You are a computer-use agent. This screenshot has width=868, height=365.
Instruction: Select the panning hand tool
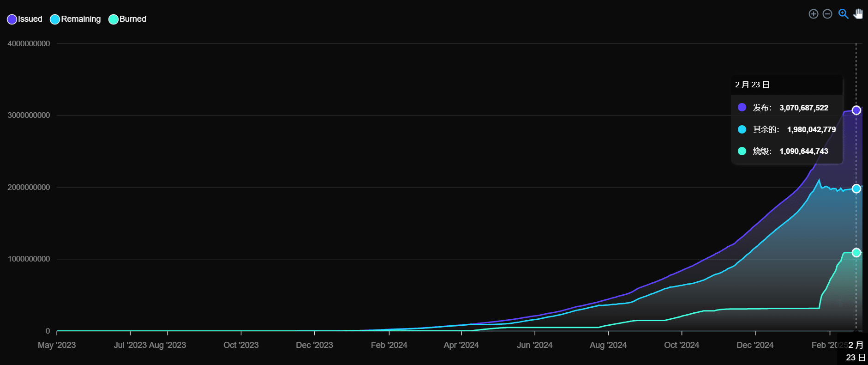click(x=858, y=14)
